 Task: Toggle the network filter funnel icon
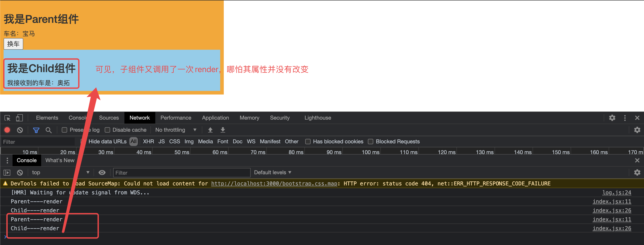pyautogui.click(x=36, y=130)
